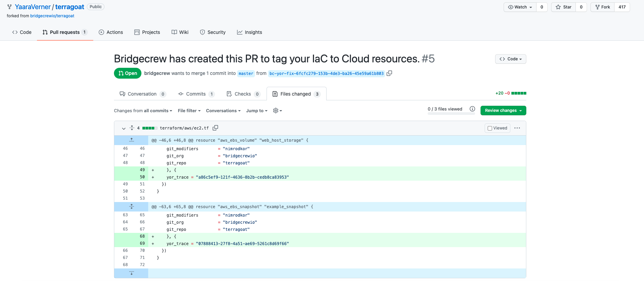Open the File filter dropdown
644x281 pixels.
[x=189, y=111]
